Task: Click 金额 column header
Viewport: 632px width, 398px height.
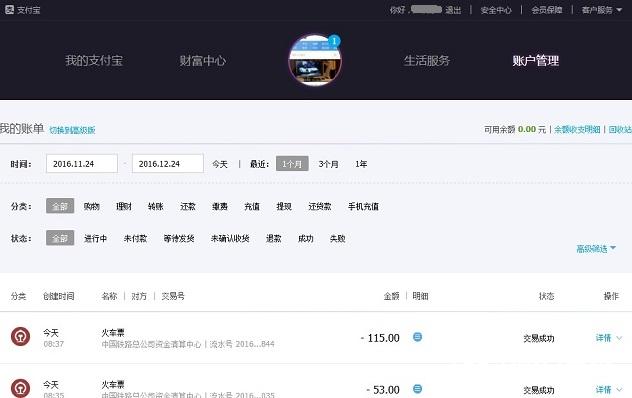Action: coord(391,296)
